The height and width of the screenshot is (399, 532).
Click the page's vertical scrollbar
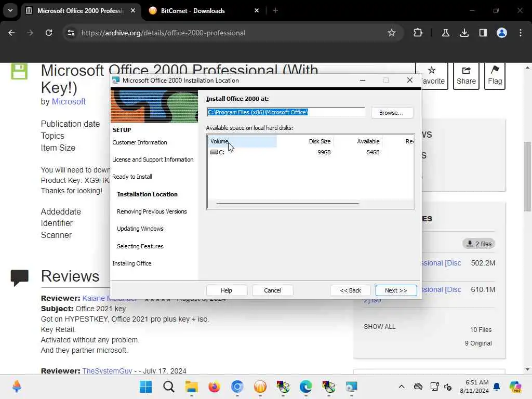pyautogui.click(x=527, y=177)
